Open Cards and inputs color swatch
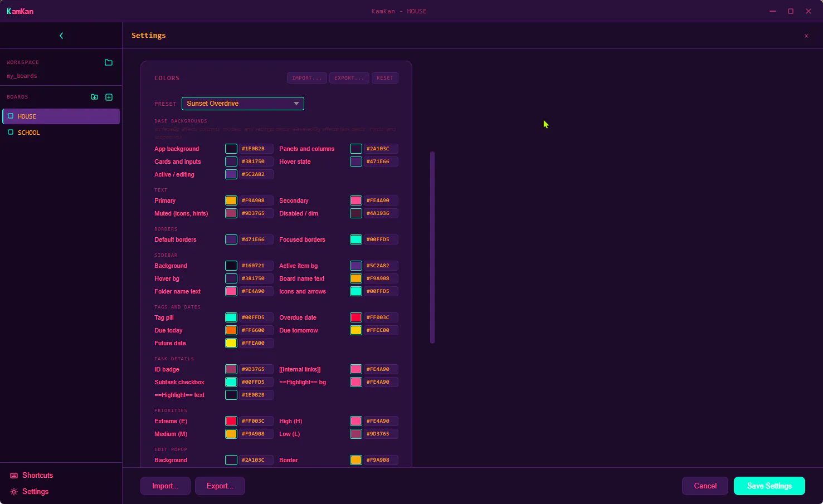Viewport: 823px width, 504px height. (x=231, y=162)
